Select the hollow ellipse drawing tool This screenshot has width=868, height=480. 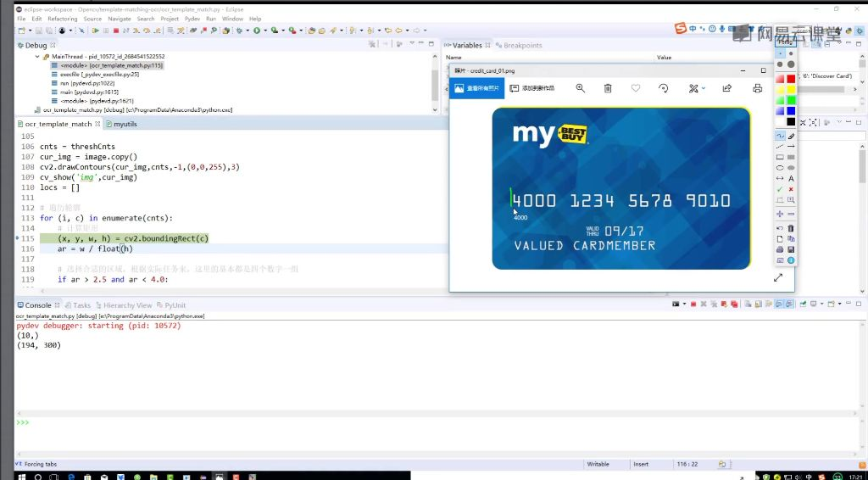[780, 168]
